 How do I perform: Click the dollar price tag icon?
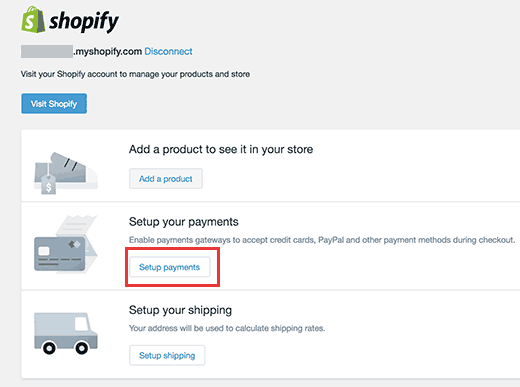(x=48, y=184)
